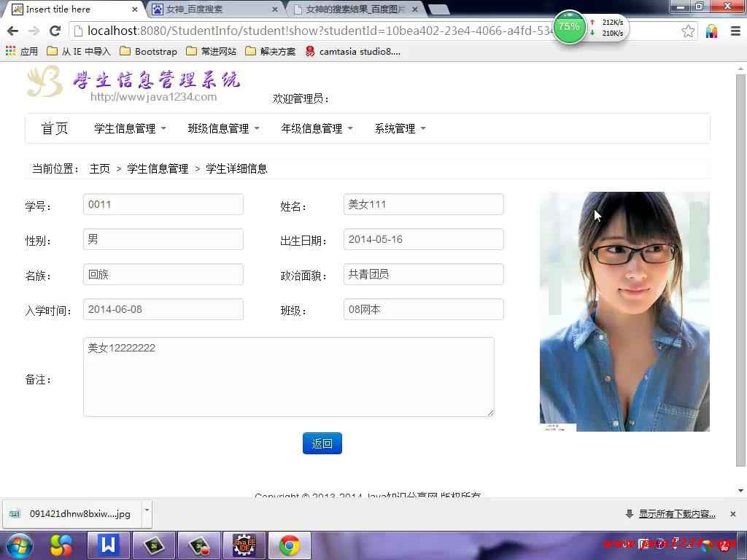Expand the 系统管理 dropdown menu
747x560 pixels.
[x=400, y=128]
